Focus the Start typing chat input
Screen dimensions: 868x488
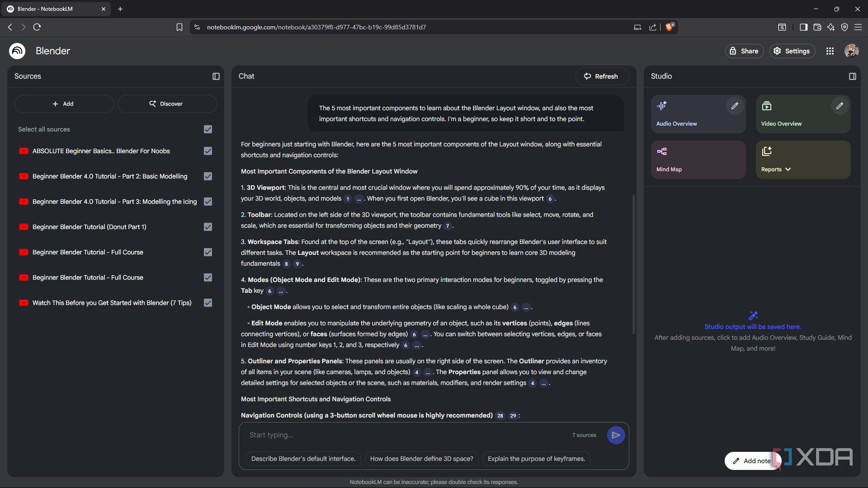(407, 435)
